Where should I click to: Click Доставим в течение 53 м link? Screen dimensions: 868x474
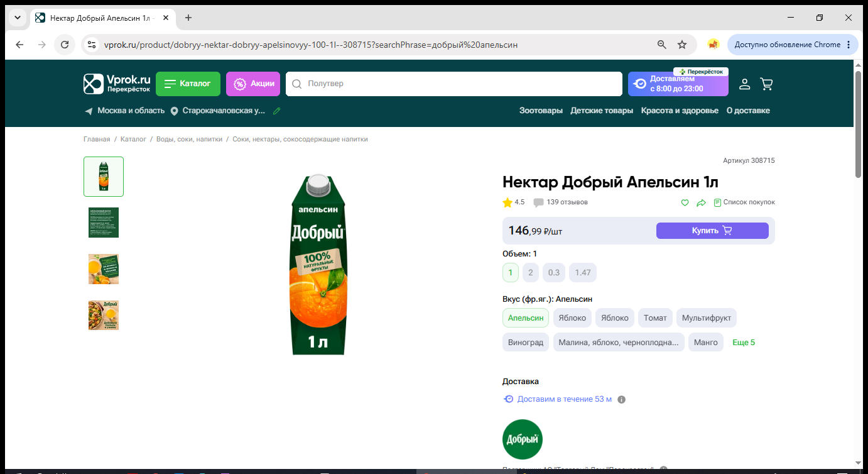(564, 399)
